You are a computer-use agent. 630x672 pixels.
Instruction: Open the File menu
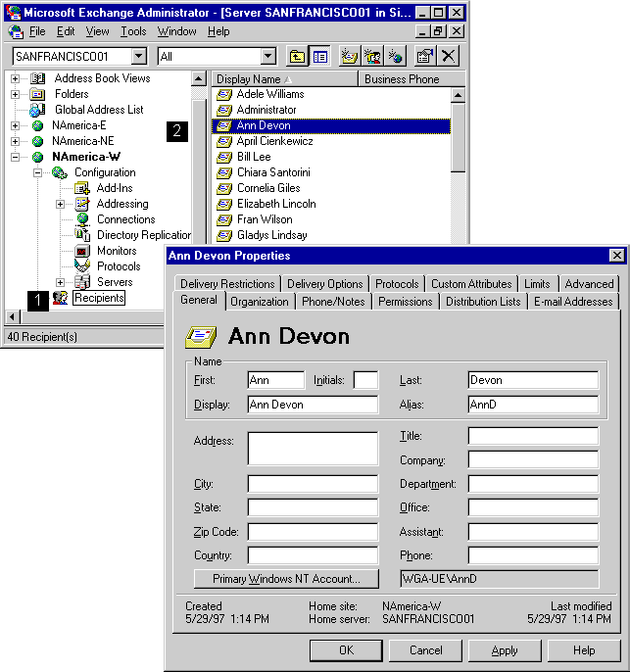tap(37, 31)
